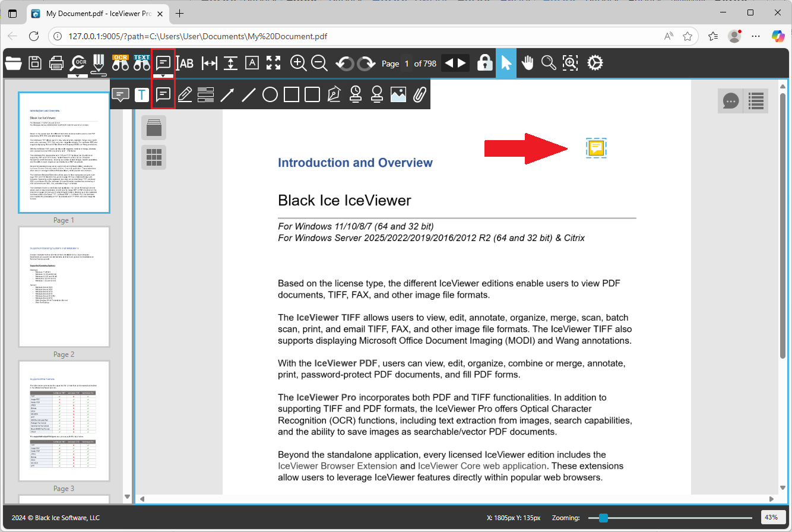792x532 pixels.
Task: Rotate the page clockwise
Action: click(366, 63)
